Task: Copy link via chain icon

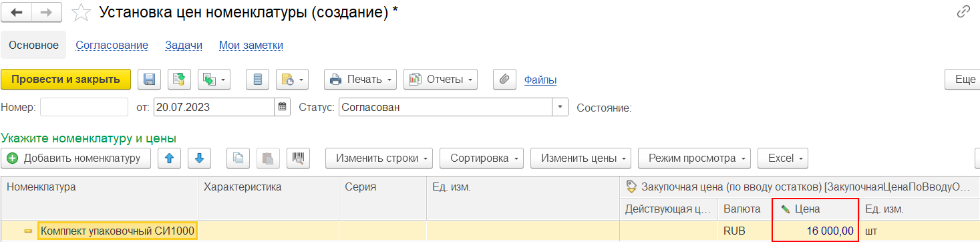Action: point(963,11)
